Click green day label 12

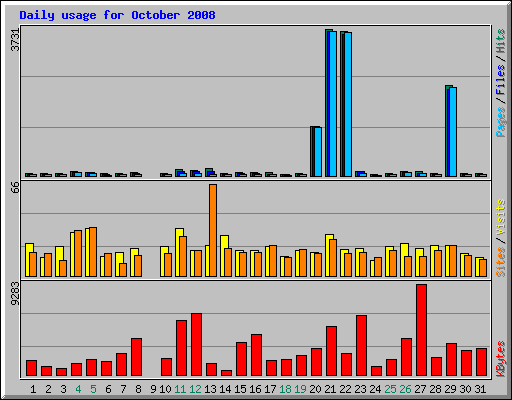(195, 389)
